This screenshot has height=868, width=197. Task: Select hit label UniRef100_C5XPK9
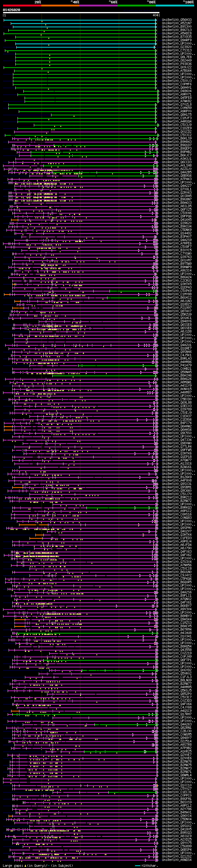177,291
